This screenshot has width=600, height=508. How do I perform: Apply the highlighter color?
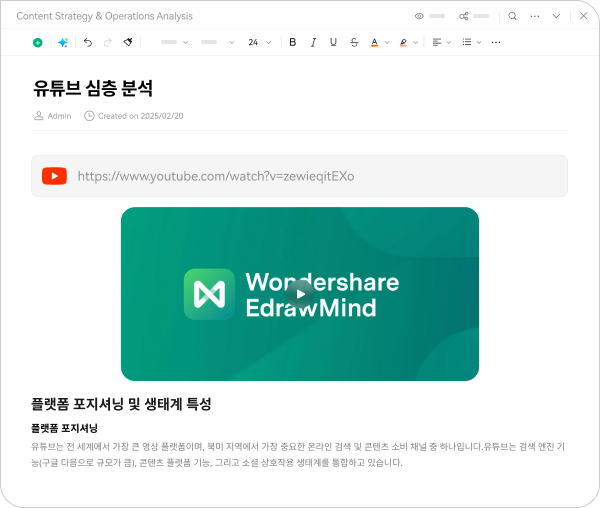(x=403, y=42)
